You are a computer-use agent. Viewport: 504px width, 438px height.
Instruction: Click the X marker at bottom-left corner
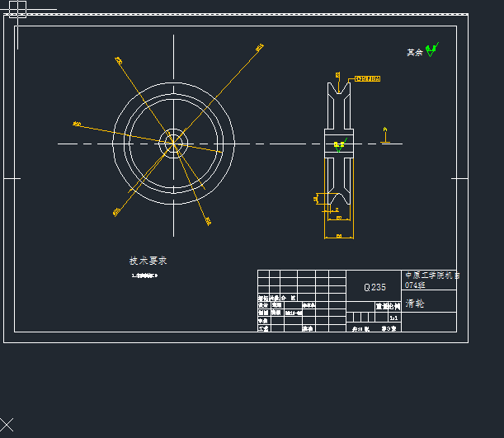point(7,425)
